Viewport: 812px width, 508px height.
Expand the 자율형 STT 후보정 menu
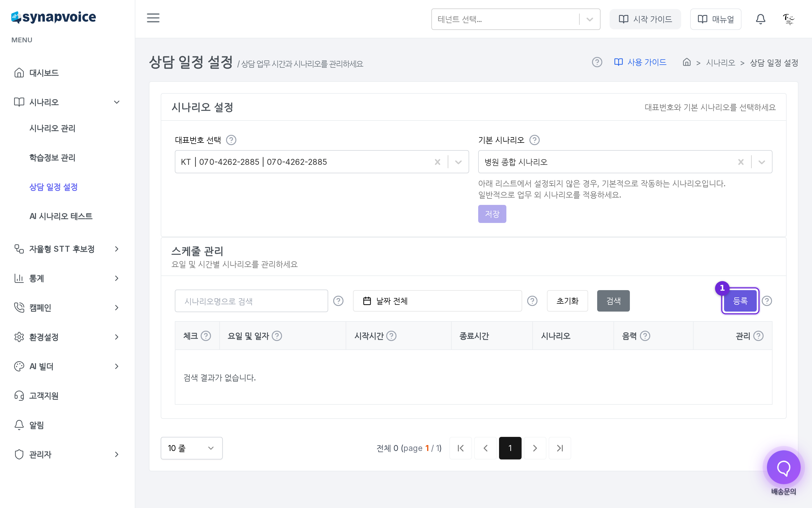pos(67,249)
